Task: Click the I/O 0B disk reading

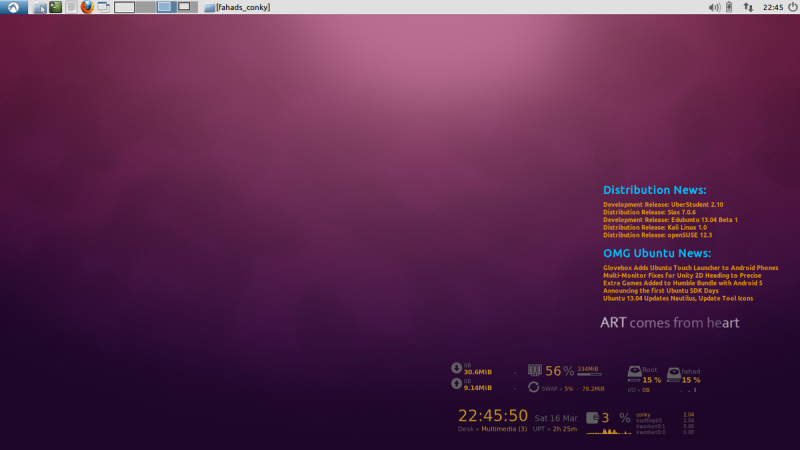Action: tap(639, 390)
